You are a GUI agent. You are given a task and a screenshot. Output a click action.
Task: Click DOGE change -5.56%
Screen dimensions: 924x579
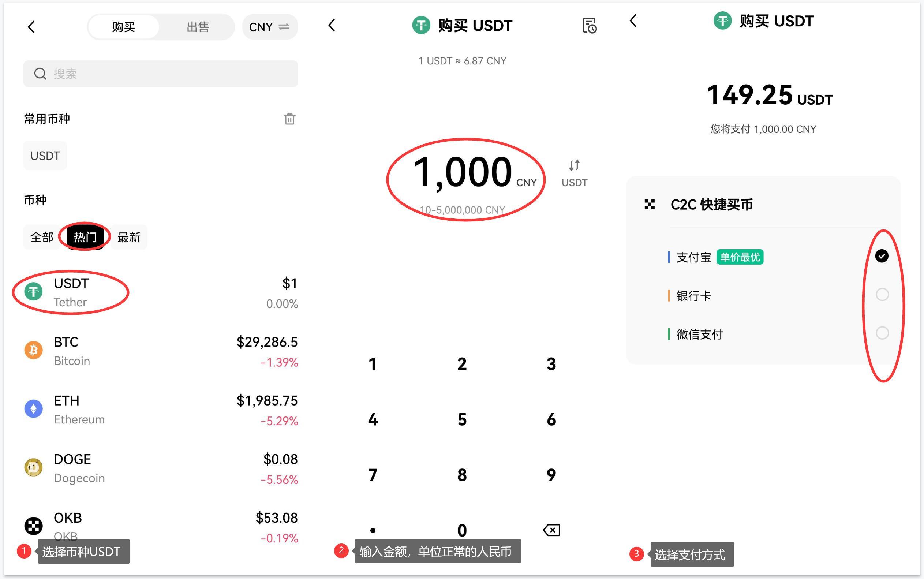(x=279, y=479)
